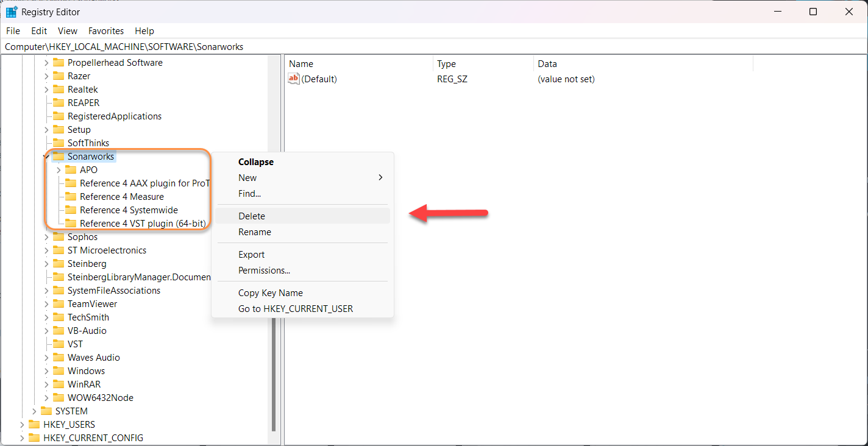This screenshot has width=868, height=446.
Task: Expand the SYSTEM key
Action: click(34, 411)
